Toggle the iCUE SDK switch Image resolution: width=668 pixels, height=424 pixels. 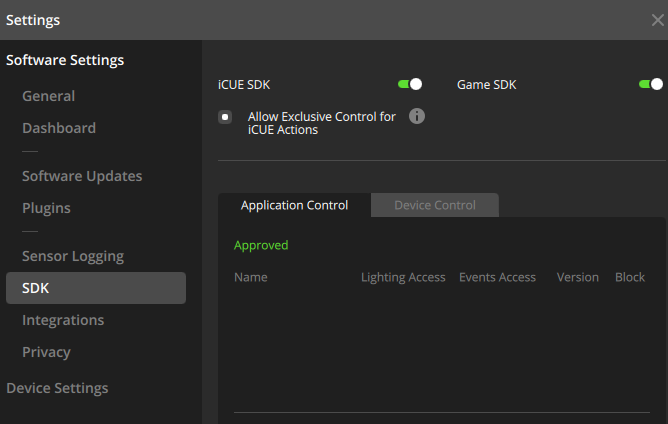(410, 84)
